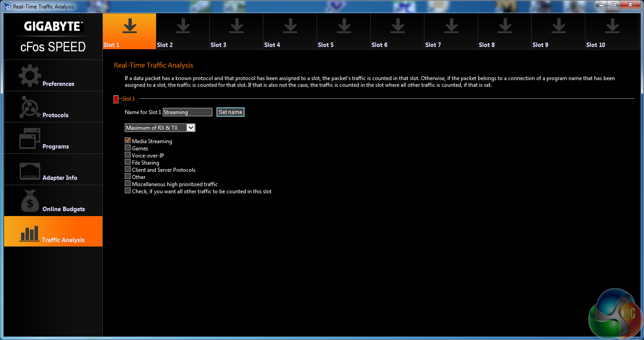Open Preferences via the gear icon
Viewport: 644px width, 340px height.
tap(30, 76)
